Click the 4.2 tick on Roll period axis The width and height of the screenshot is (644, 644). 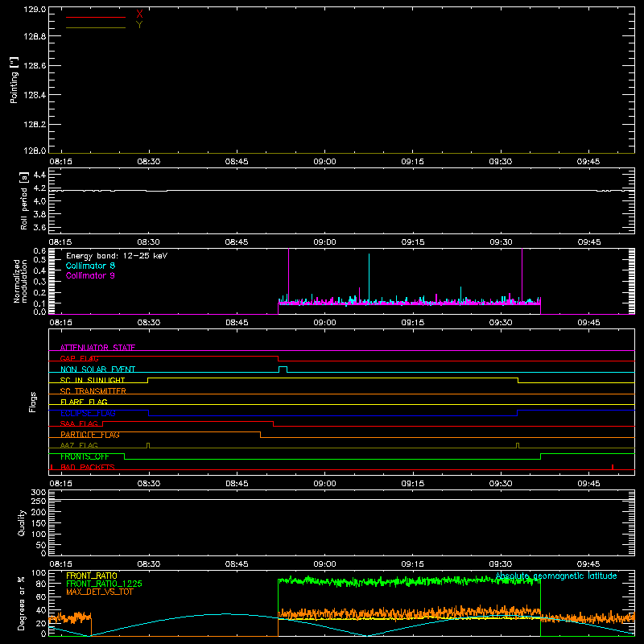coord(39,188)
